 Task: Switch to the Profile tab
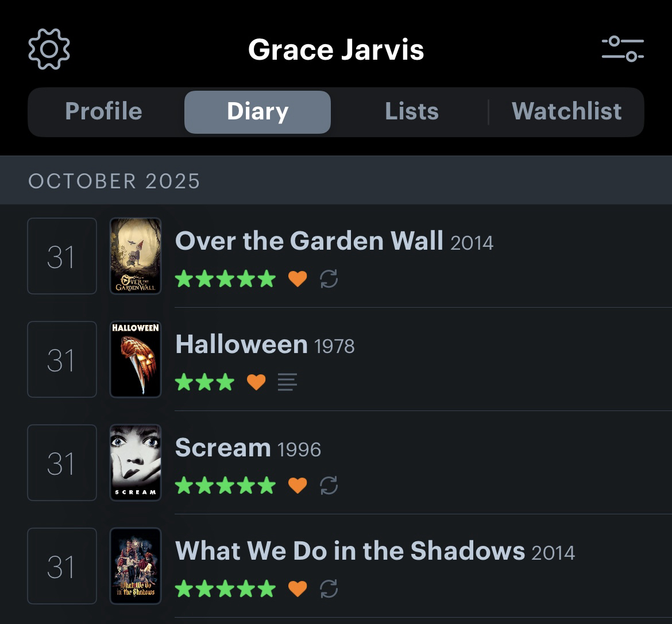click(104, 111)
